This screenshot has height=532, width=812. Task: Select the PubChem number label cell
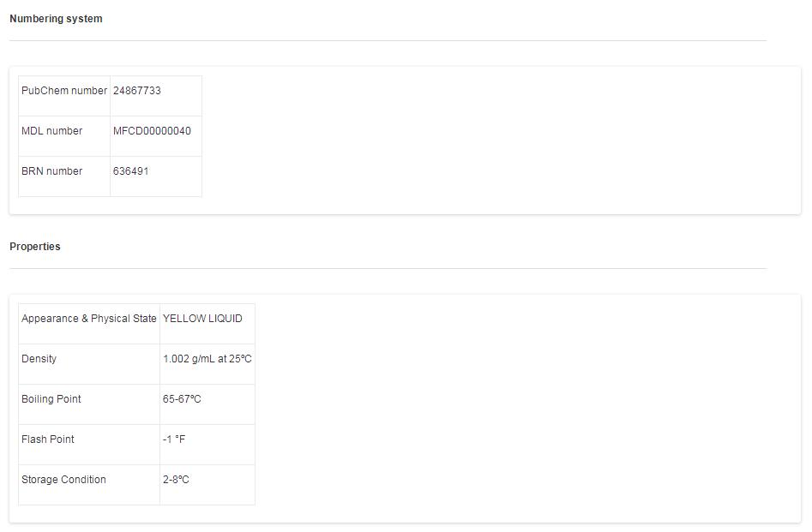64,91
